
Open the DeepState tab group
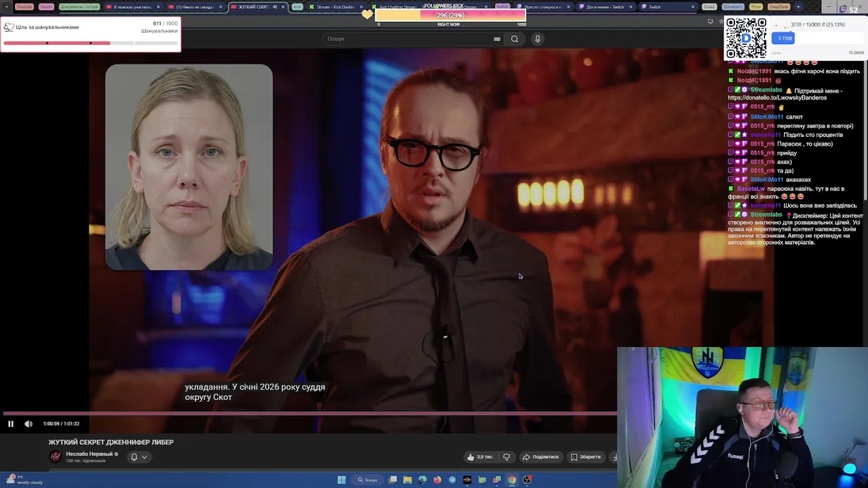coord(778,7)
